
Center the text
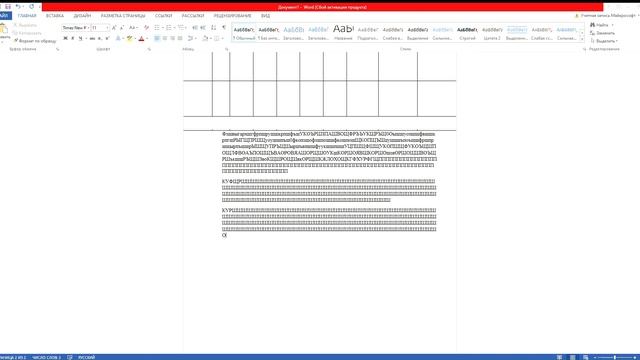164,38
